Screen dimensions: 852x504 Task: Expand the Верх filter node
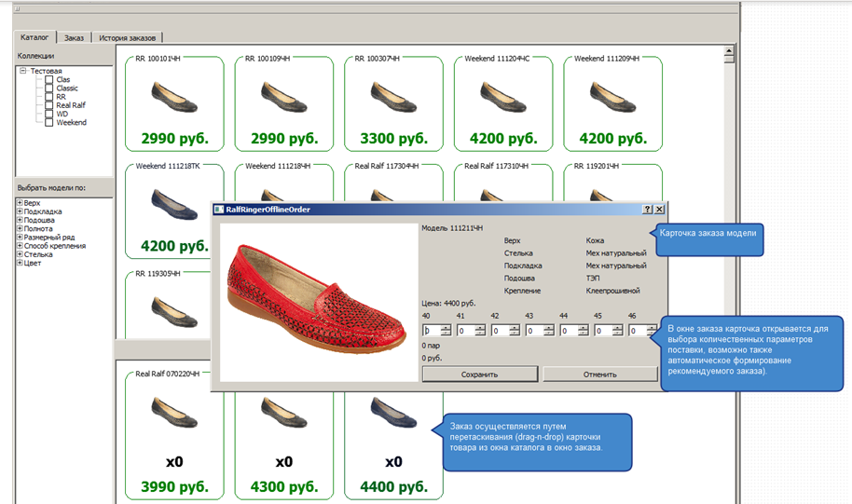(x=20, y=202)
